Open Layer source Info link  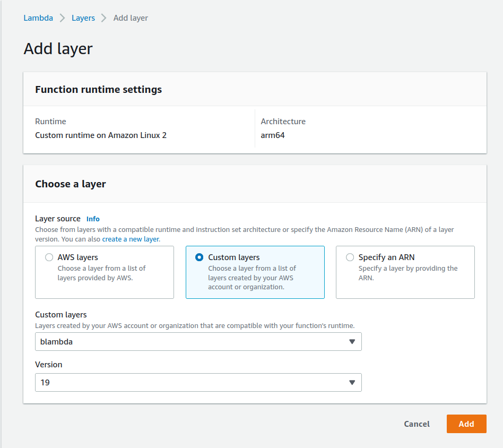(x=93, y=219)
